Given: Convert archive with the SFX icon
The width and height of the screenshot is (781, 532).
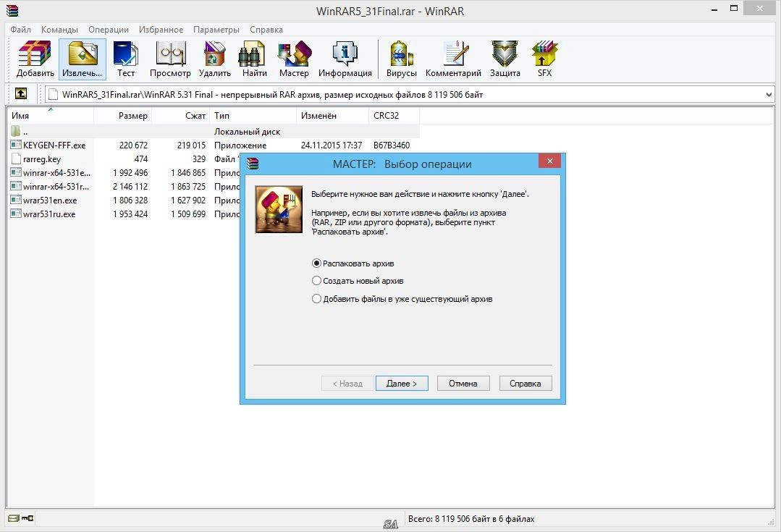Looking at the screenshot, I should [x=544, y=59].
